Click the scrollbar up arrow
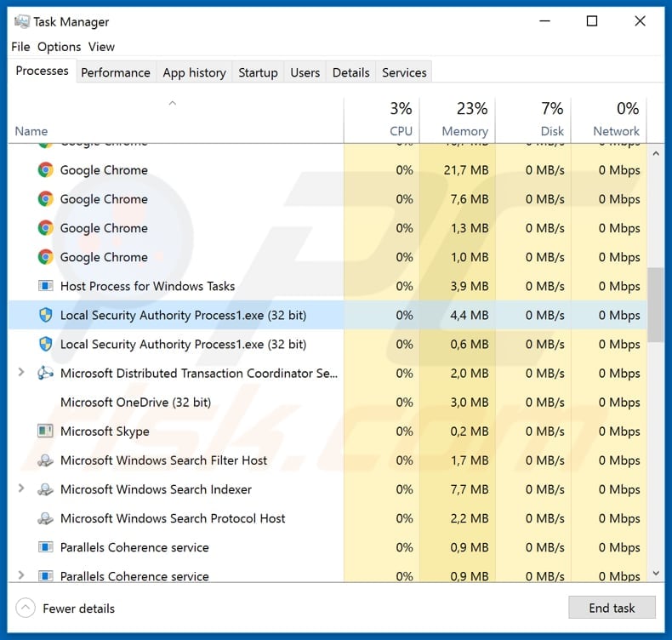The image size is (672, 640). 656,153
